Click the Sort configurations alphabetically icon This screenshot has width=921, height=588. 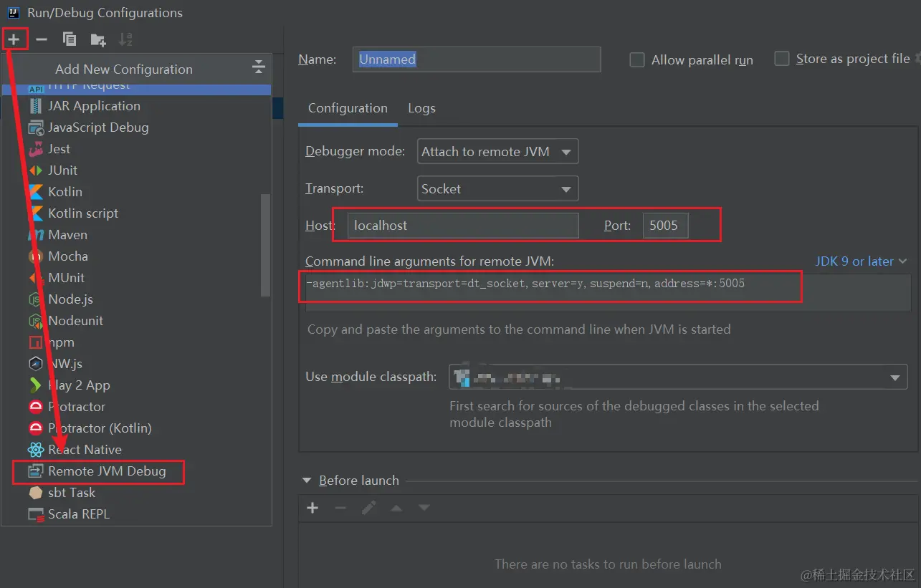pyautogui.click(x=125, y=39)
